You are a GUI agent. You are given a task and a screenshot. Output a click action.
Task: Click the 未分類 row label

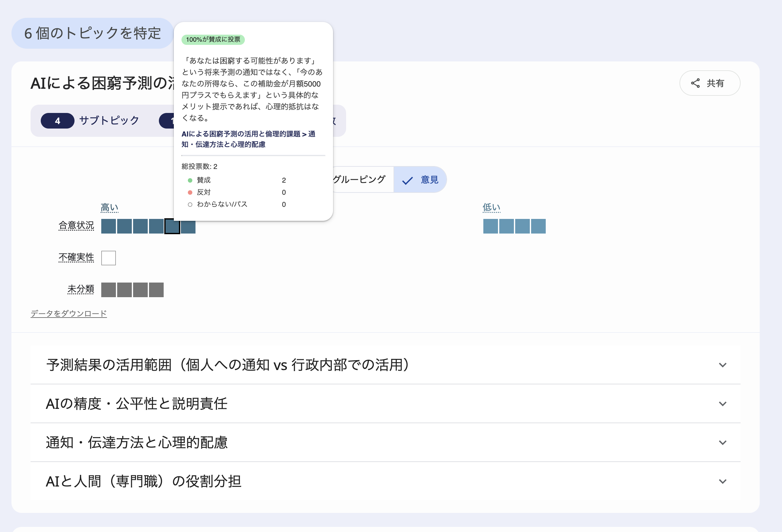point(81,289)
